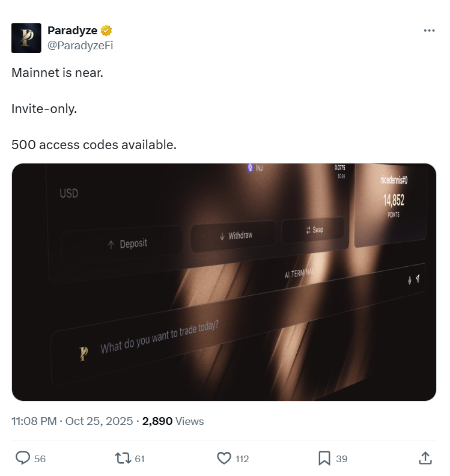Click the send arrow icon in AI Terminal
The height and width of the screenshot is (476, 450).
tap(418, 279)
